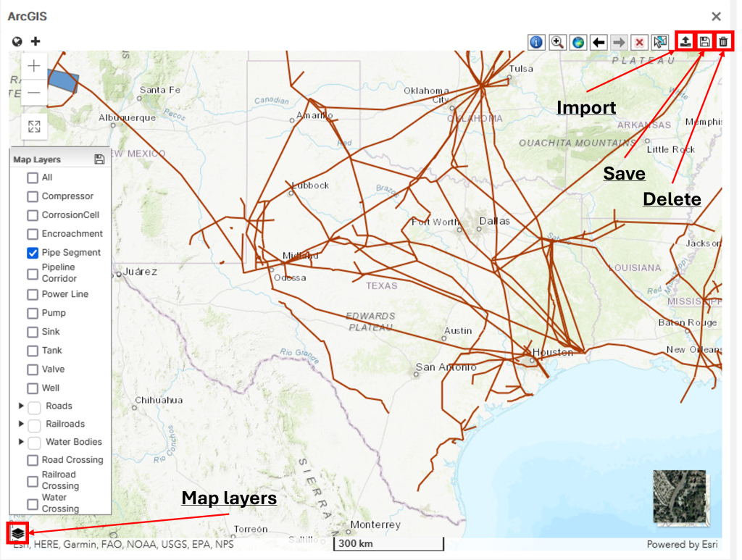Click the red X clear tool

pos(639,42)
